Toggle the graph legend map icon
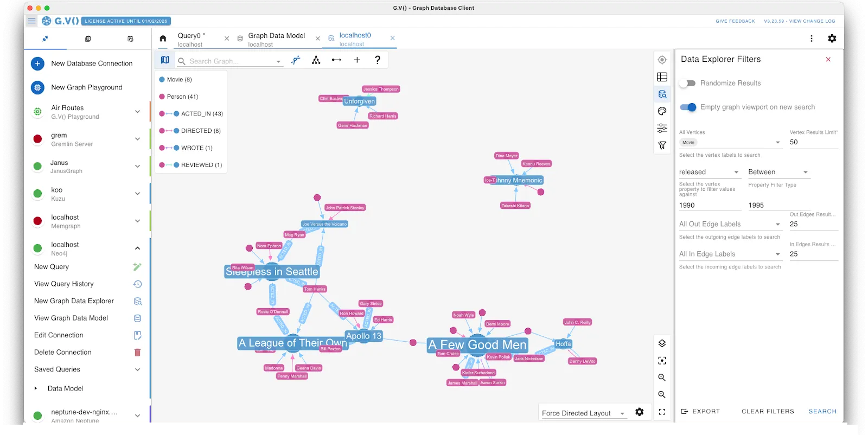The height and width of the screenshot is (435, 868). [165, 60]
